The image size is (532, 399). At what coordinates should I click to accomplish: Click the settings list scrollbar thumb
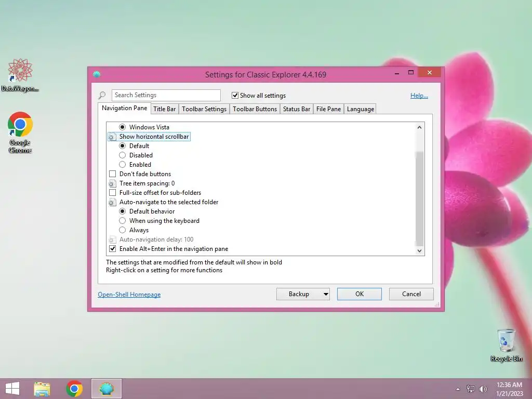[x=420, y=198]
